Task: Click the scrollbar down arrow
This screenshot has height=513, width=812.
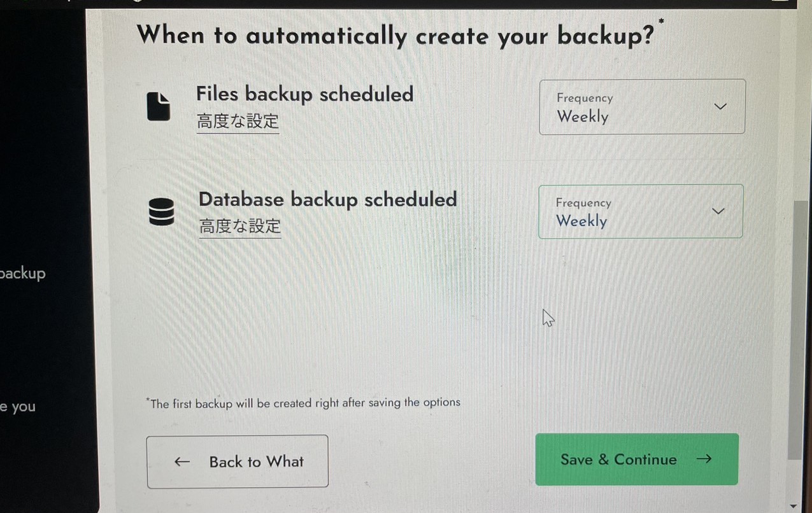Action: pos(793,505)
